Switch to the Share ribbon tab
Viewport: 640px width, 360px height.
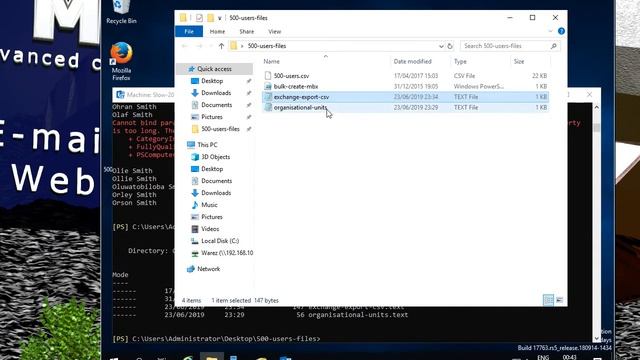tap(247, 31)
